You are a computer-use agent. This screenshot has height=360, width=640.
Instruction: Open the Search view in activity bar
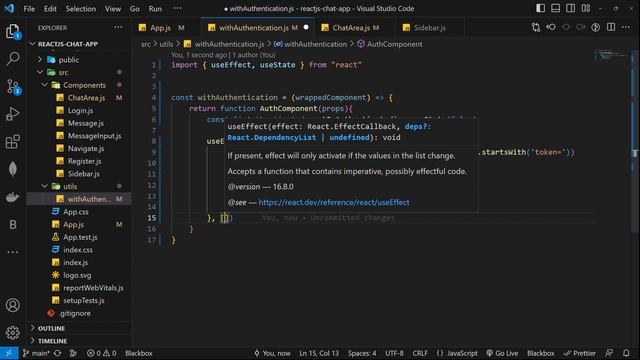tap(13, 58)
